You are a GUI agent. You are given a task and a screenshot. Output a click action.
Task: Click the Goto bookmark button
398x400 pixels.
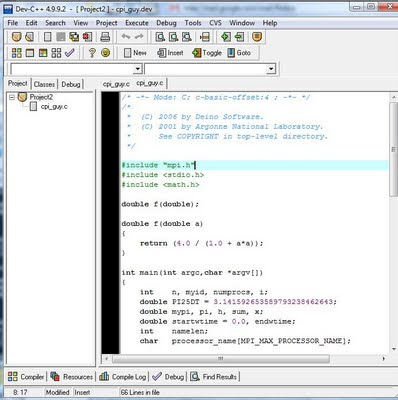coord(239,53)
